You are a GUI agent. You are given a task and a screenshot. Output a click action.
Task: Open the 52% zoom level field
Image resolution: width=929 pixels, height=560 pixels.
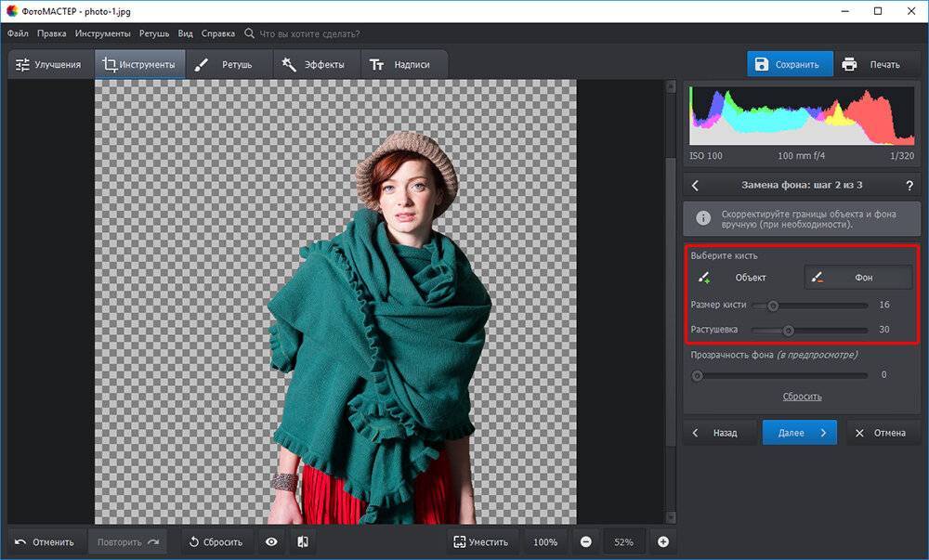pyautogui.click(x=623, y=542)
